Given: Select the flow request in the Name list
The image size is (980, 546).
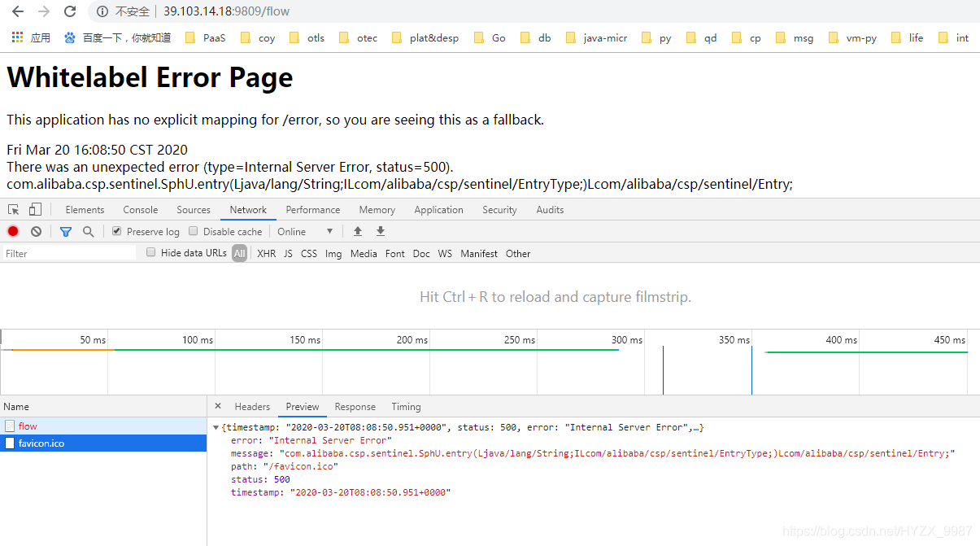Looking at the screenshot, I should point(29,426).
